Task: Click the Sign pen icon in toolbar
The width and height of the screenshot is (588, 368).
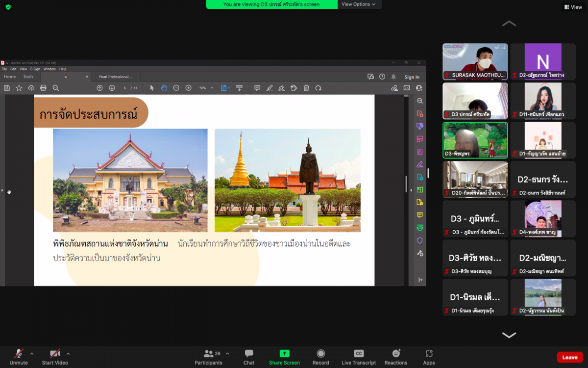Action: [x=282, y=88]
